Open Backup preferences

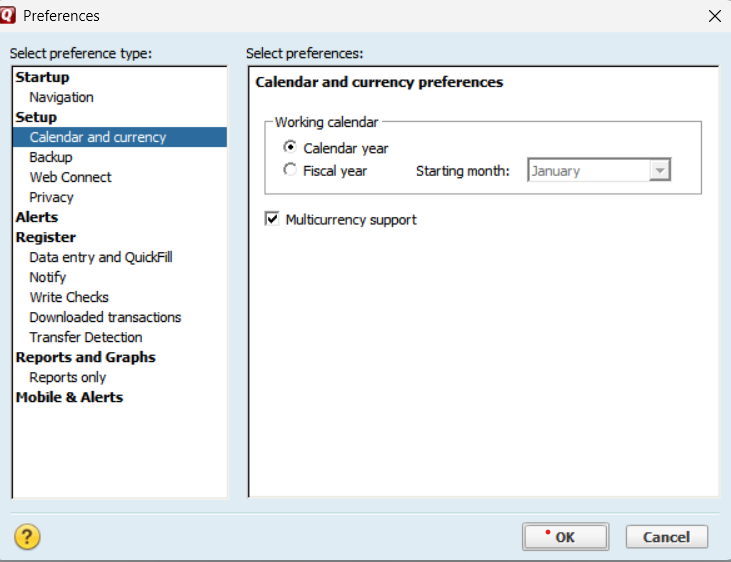click(51, 157)
